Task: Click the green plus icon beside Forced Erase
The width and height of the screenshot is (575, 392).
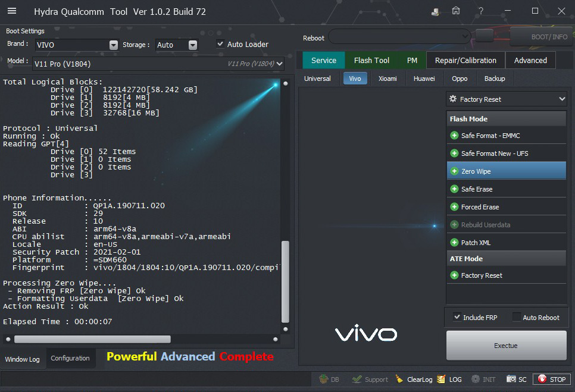Action: [454, 207]
